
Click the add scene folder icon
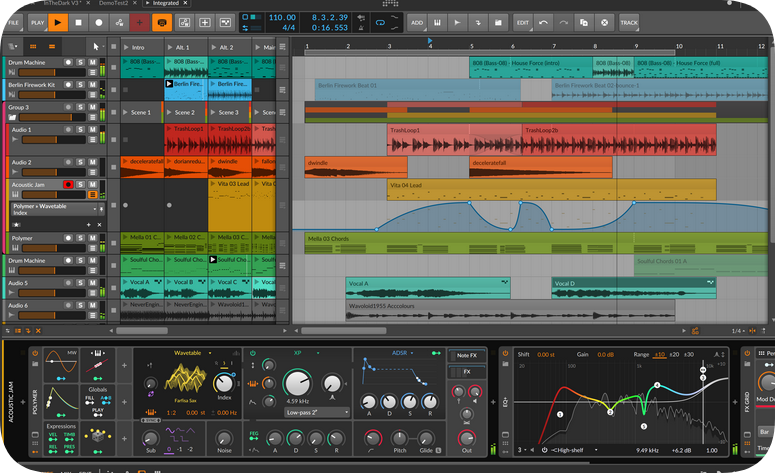498,23
